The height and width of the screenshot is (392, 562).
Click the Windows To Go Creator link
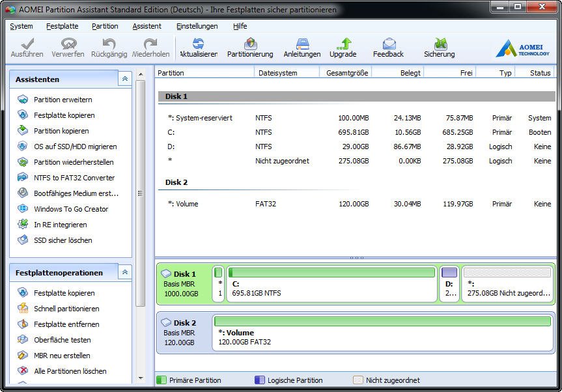[x=71, y=209]
